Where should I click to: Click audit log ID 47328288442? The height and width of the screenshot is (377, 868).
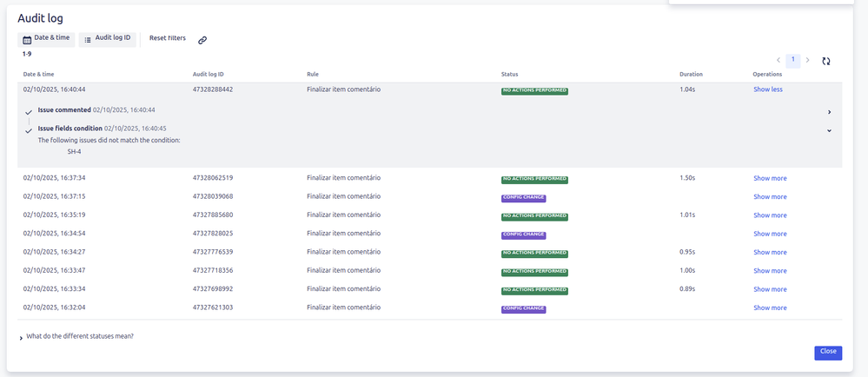(x=213, y=89)
